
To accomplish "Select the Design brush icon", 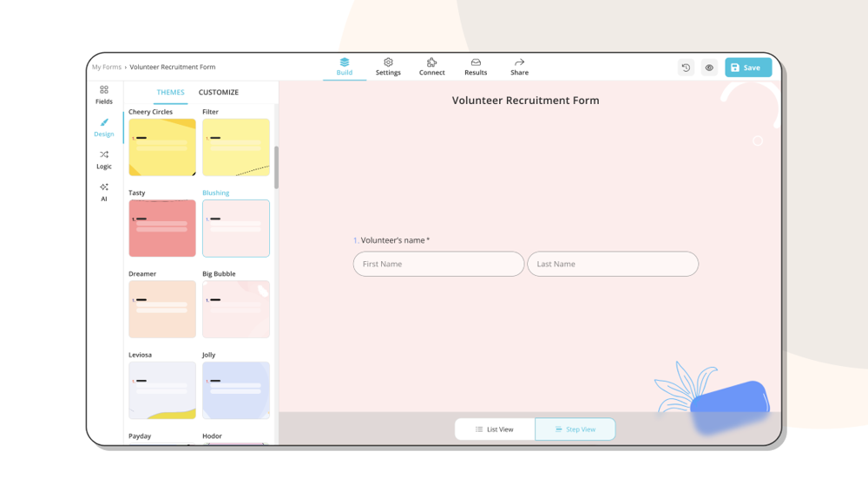I will tap(104, 128).
